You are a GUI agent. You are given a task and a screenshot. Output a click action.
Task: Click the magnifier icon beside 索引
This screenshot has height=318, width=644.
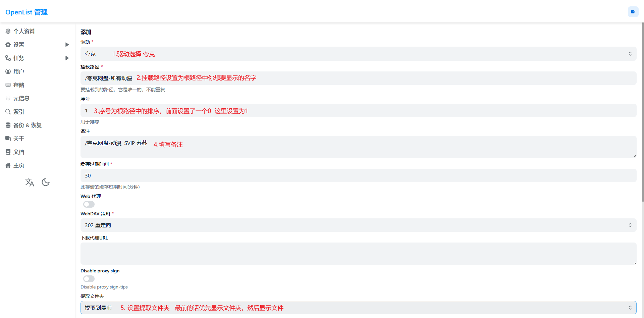[x=8, y=112]
